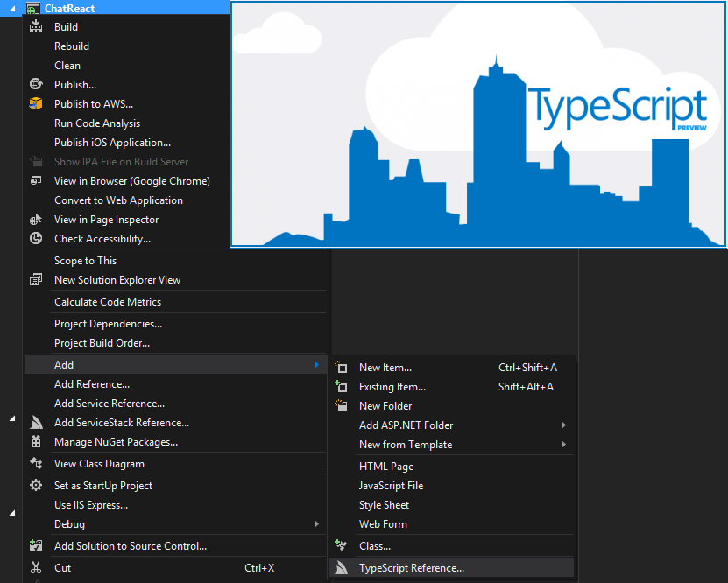This screenshot has height=583, width=728.
Task: Expand the Debug submenu arrow
Action: pyautogui.click(x=316, y=523)
